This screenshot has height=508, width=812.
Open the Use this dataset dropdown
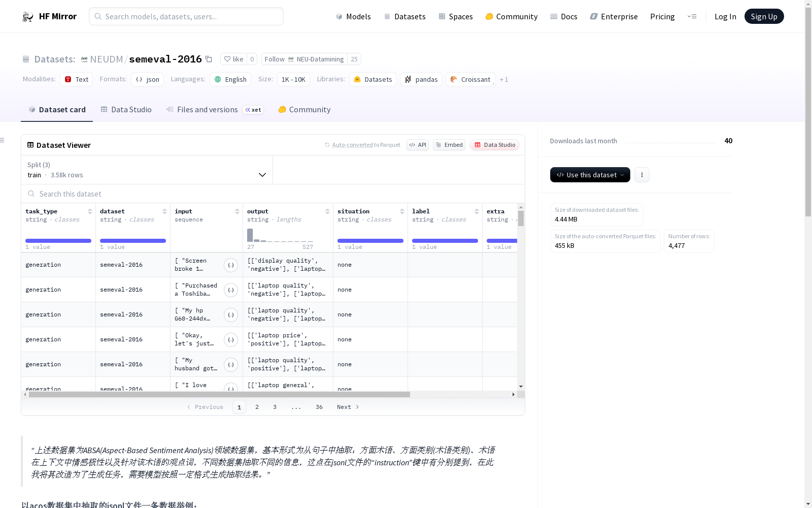click(590, 175)
